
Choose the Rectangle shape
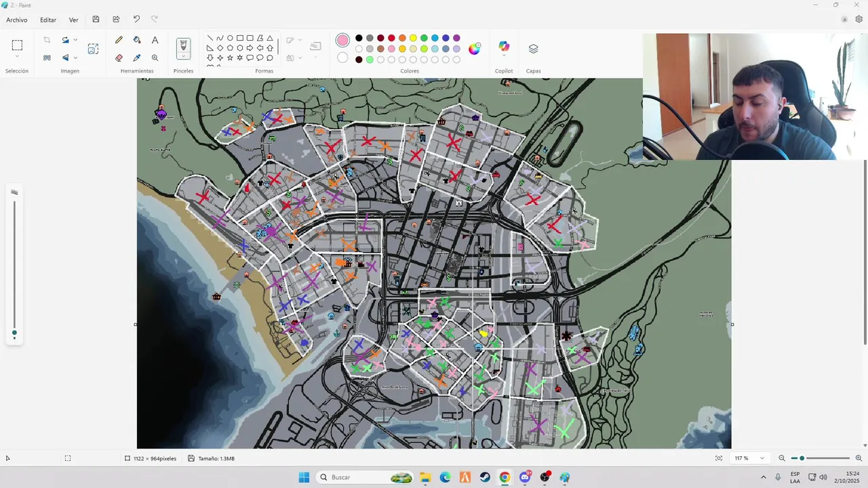(x=240, y=38)
